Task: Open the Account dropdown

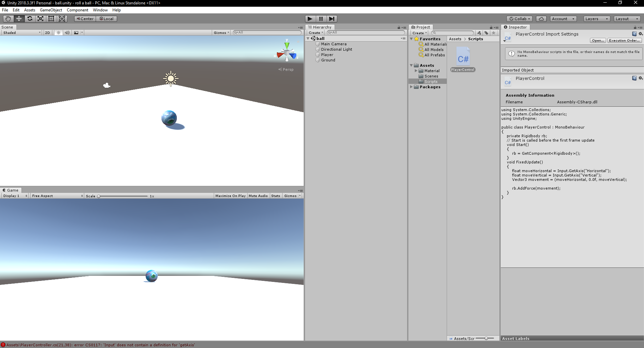Action: [x=563, y=19]
